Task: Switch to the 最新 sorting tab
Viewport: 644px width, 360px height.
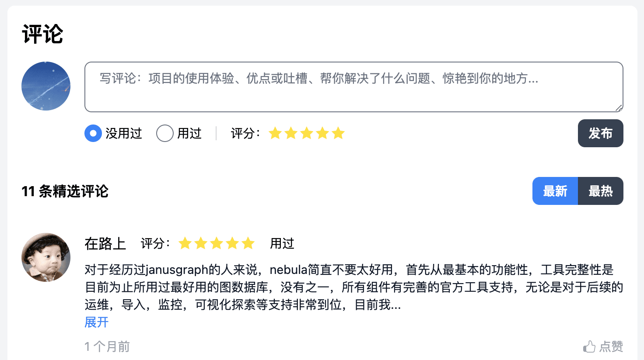Action: coord(555,191)
